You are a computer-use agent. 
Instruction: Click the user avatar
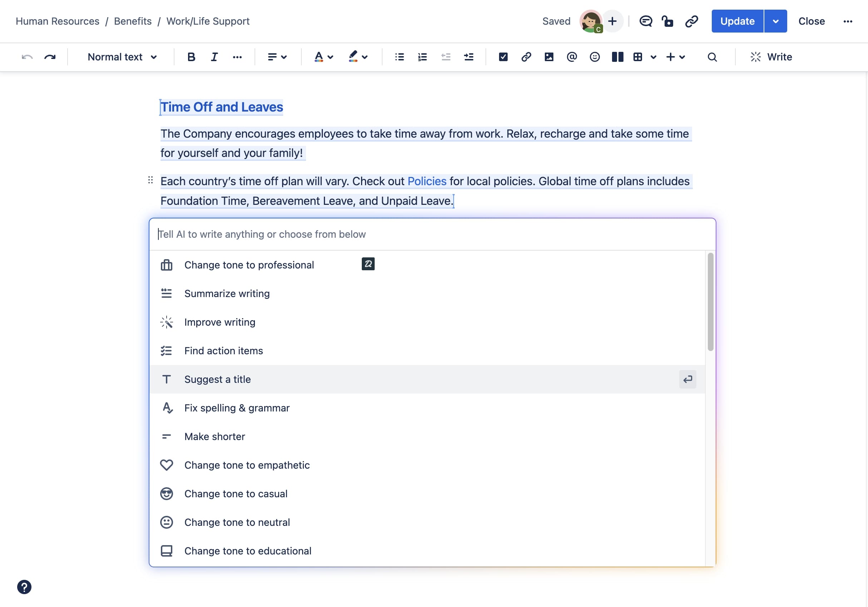[x=591, y=21]
